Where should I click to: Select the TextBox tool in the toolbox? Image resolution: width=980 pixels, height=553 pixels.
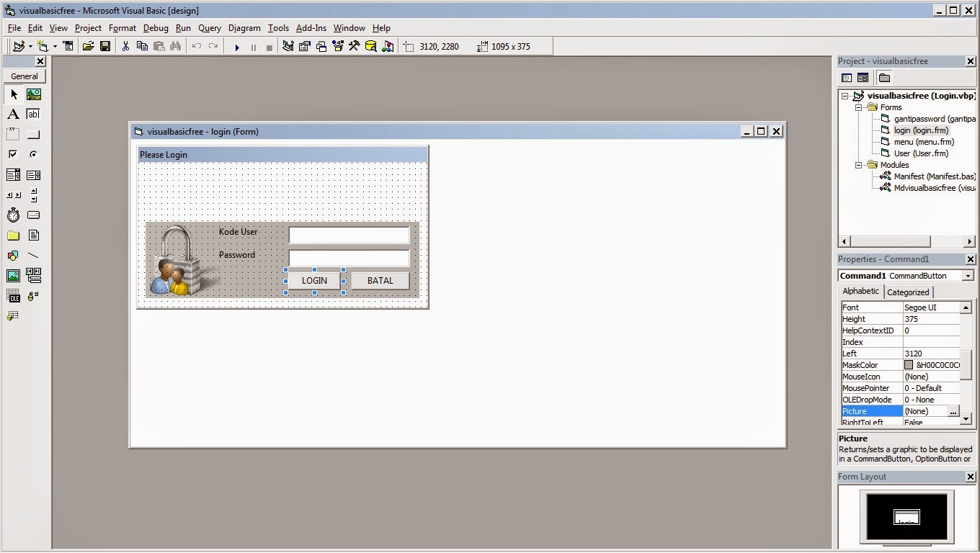(x=33, y=114)
